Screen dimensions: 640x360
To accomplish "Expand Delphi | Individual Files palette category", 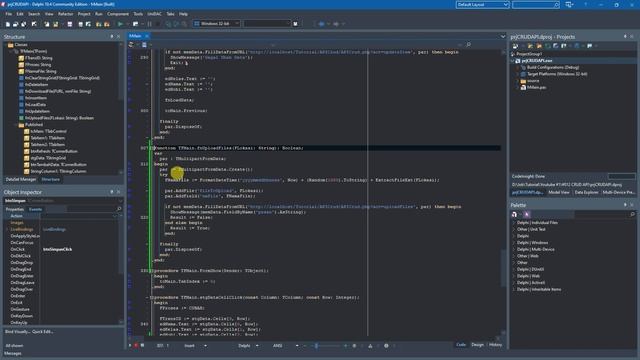I will (513, 223).
